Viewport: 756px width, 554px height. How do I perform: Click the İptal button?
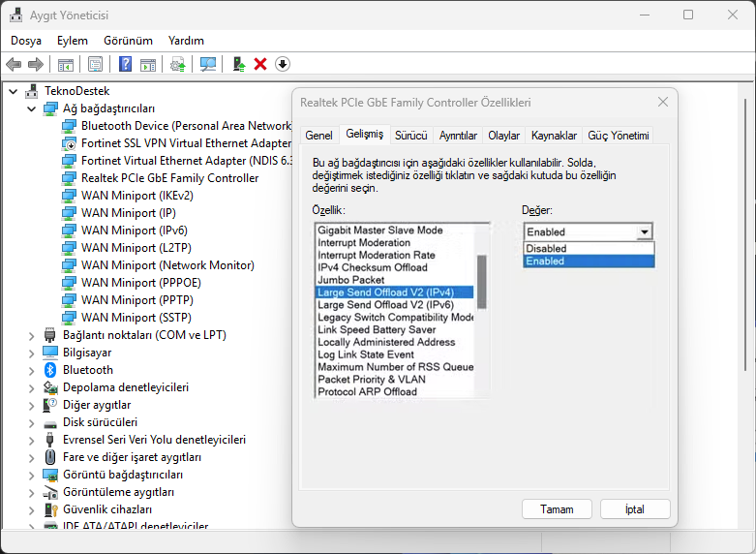635,509
